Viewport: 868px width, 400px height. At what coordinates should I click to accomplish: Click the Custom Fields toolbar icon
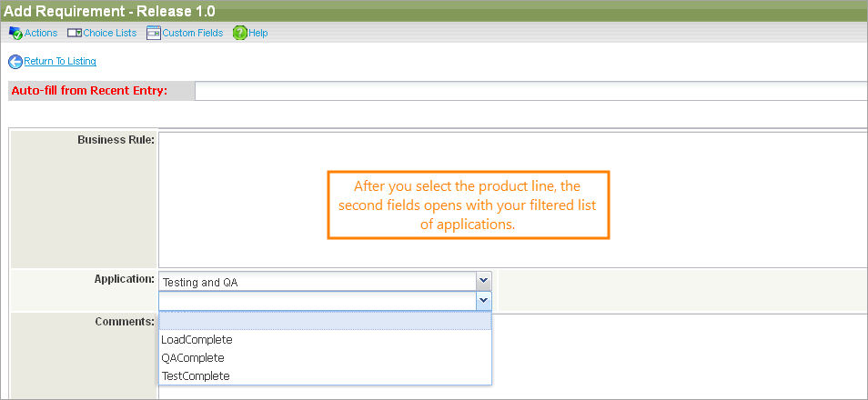(x=154, y=33)
